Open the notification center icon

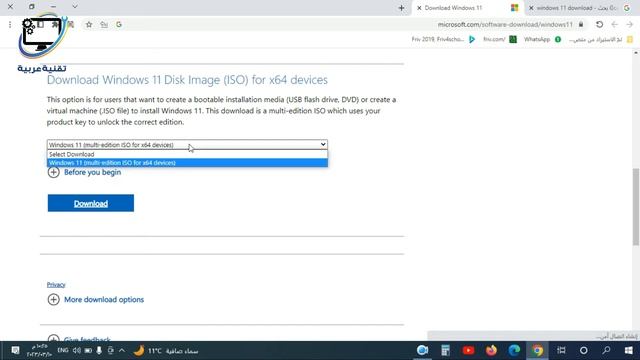(16, 351)
